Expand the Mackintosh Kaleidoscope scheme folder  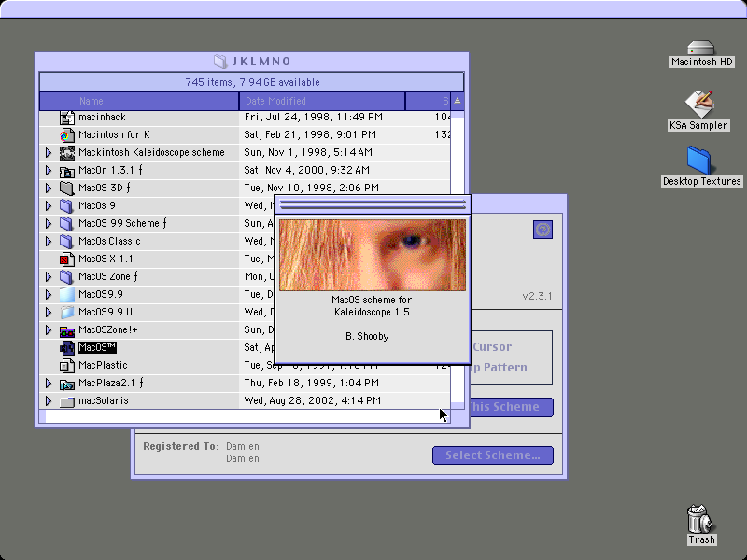pyautogui.click(x=49, y=152)
